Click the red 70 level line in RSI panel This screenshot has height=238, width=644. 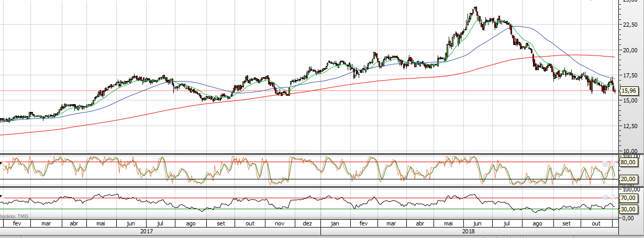tap(157, 199)
